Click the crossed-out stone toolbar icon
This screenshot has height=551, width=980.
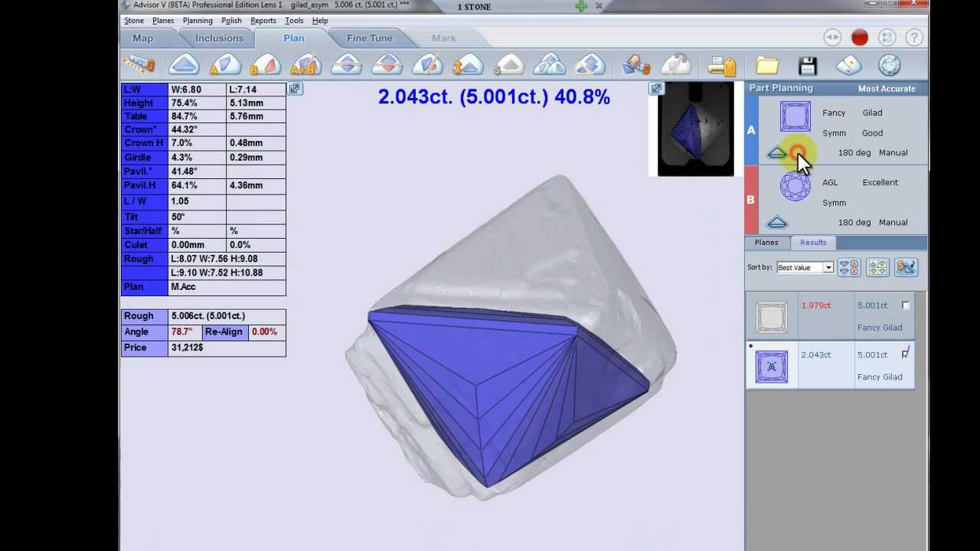point(427,65)
